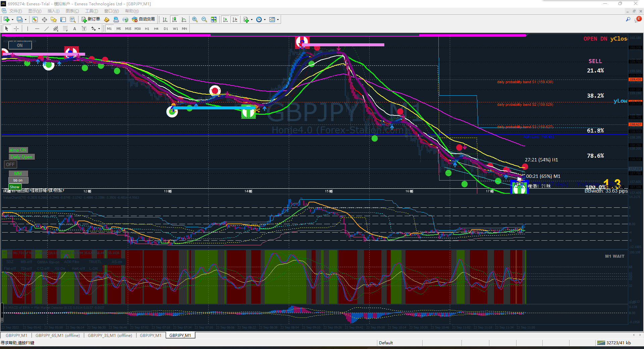Select the text label 'A' tool
The width and height of the screenshot is (644, 349).
pos(74,29)
